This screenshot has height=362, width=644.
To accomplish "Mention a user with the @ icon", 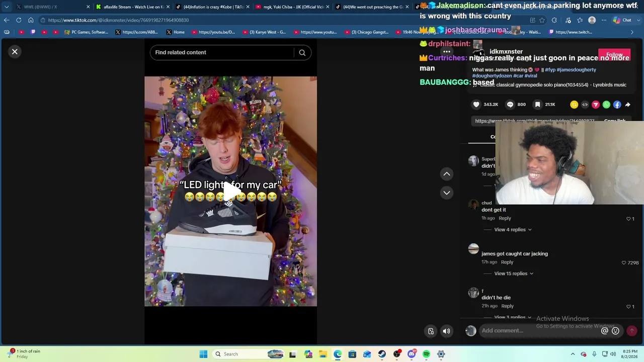I will click(x=605, y=331).
